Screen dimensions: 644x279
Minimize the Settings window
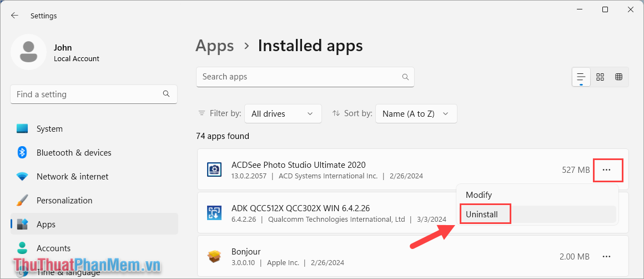pyautogui.click(x=579, y=10)
